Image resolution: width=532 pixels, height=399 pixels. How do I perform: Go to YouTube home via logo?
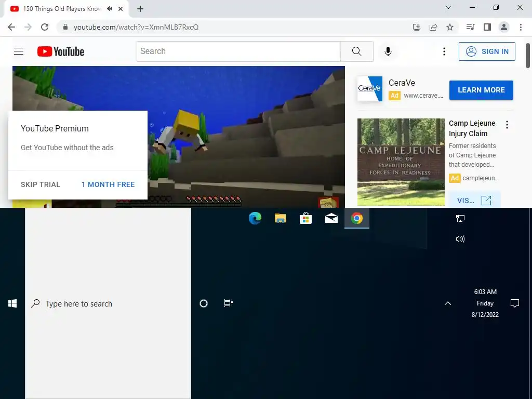pos(61,51)
